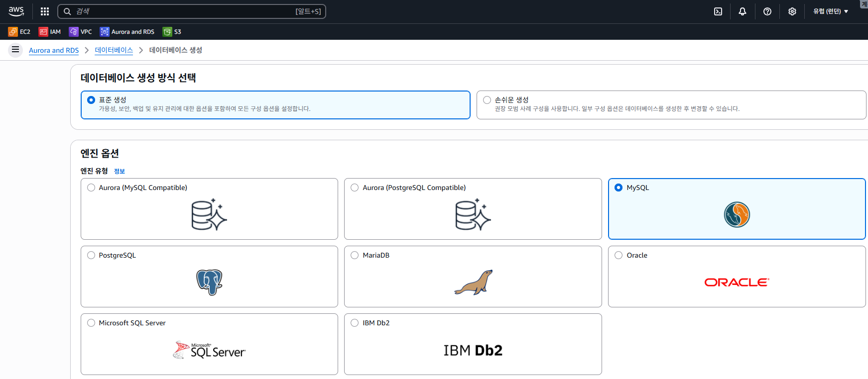The image size is (868, 379).
Task: Open the services grid menu
Action: tap(45, 11)
